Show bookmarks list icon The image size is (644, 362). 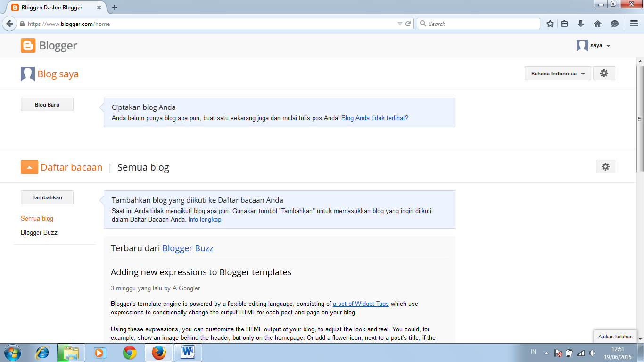565,24
